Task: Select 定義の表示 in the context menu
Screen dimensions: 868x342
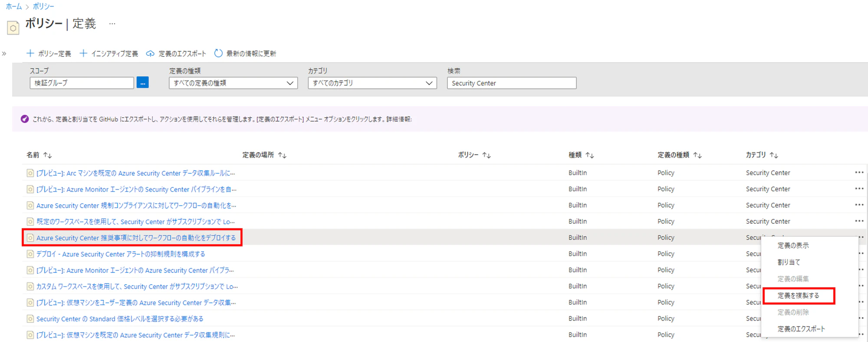Action: (x=793, y=246)
